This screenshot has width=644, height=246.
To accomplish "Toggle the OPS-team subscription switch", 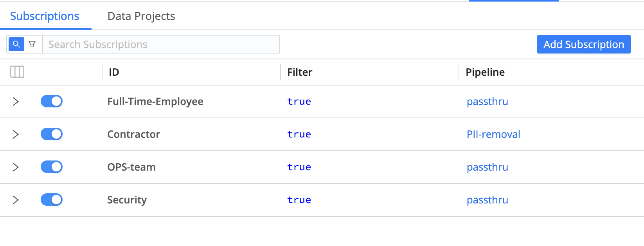I will tap(52, 167).
